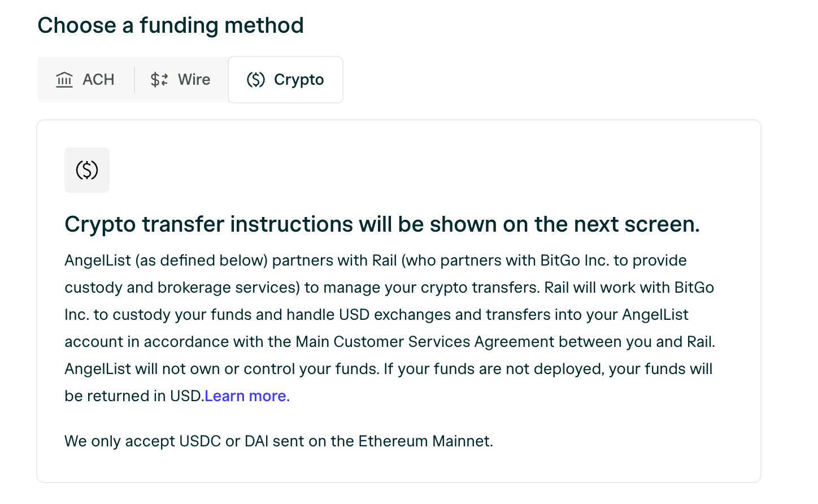Select the Crypto funding method tab
The width and height of the screenshot is (818, 504).
coord(285,80)
